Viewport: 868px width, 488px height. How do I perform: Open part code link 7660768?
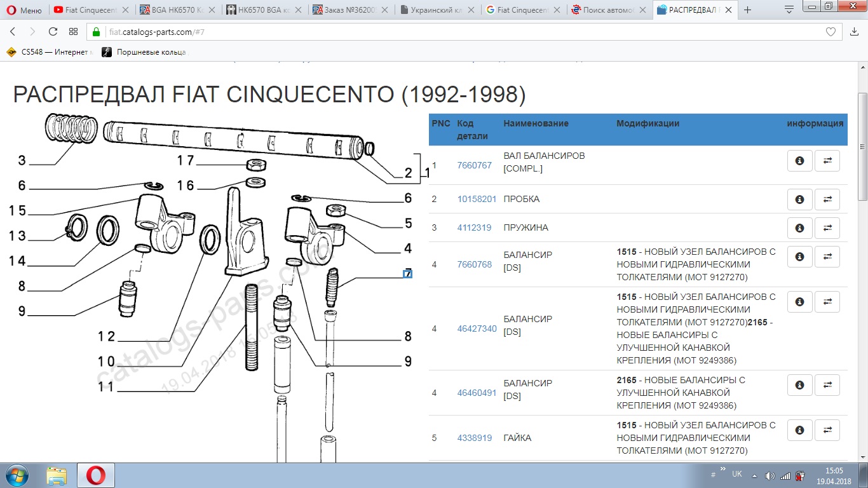[474, 264]
